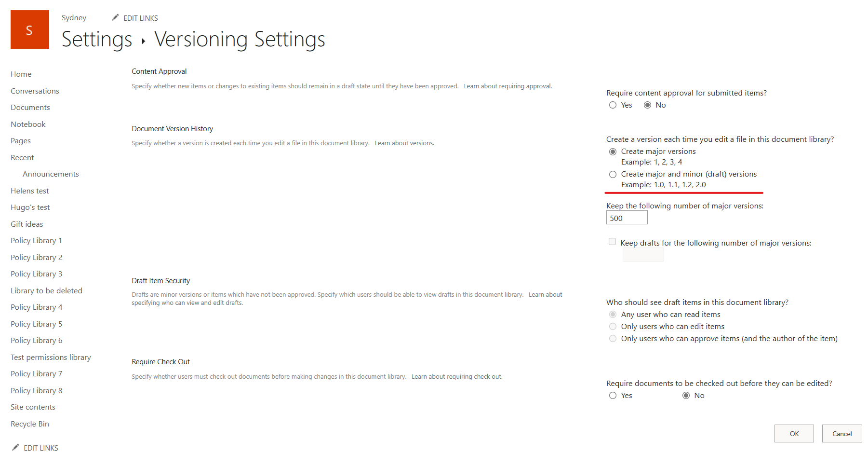This screenshot has width=868, height=454.
Task: Select Only users who can edit items
Action: tap(613, 326)
